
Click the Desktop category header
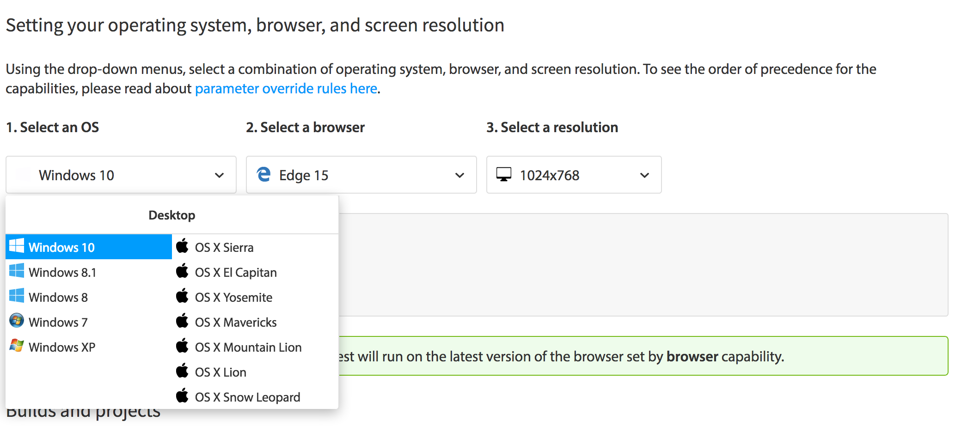pyautogui.click(x=172, y=215)
